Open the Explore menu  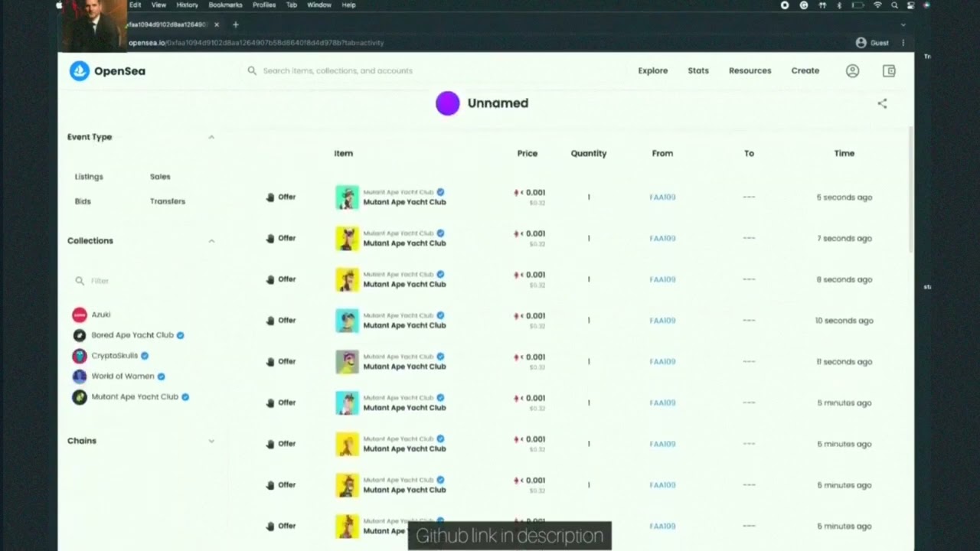[653, 70]
